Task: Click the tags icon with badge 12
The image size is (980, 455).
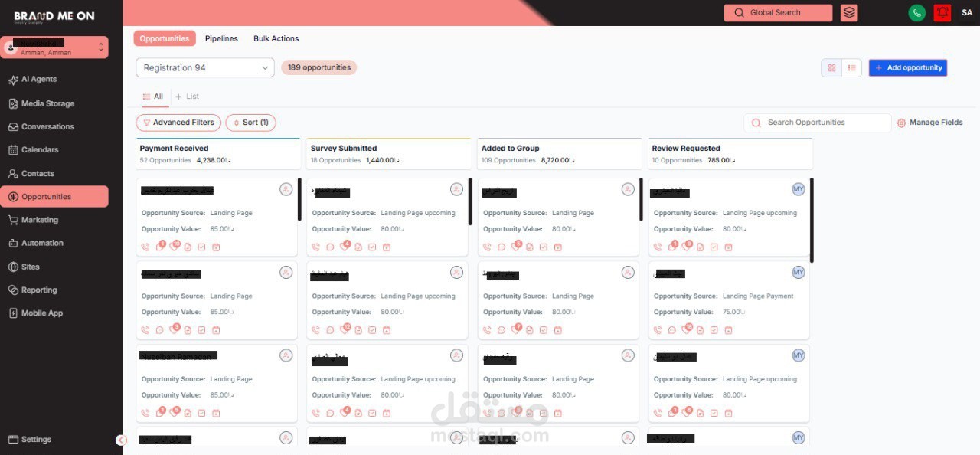Action: (345, 329)
